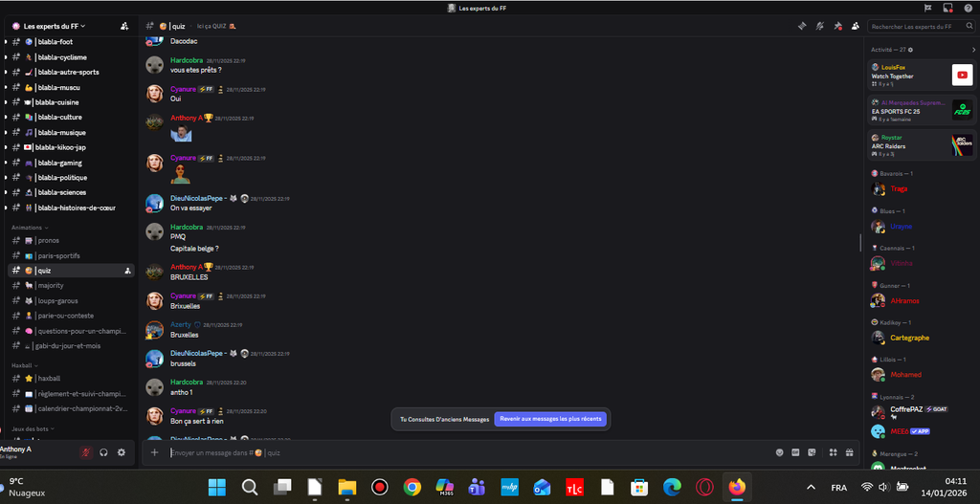
Task: Open the Threads icon in channel header
Action: (802, 26)
